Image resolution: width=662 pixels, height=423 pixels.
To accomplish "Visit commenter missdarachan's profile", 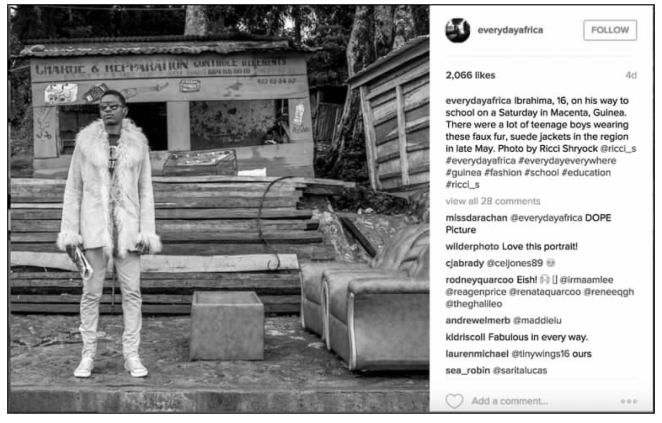I will click(476, 218).
